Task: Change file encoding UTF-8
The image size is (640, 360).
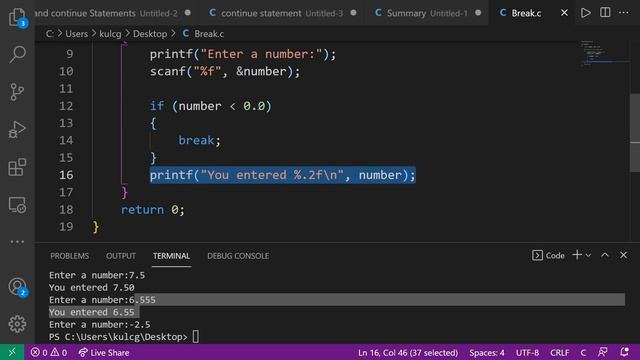Action: (x=527, y=352)
